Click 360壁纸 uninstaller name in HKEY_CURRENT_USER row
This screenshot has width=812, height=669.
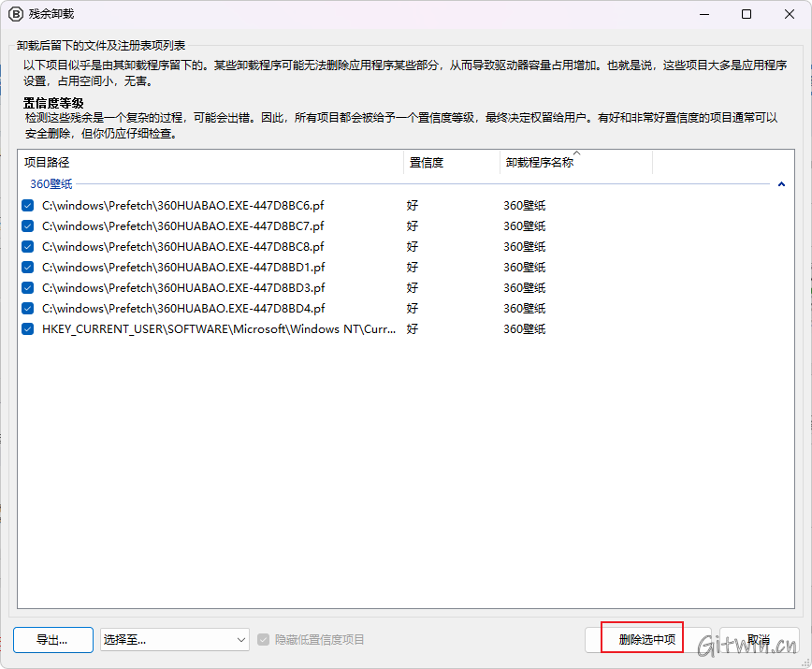point(525,329)
